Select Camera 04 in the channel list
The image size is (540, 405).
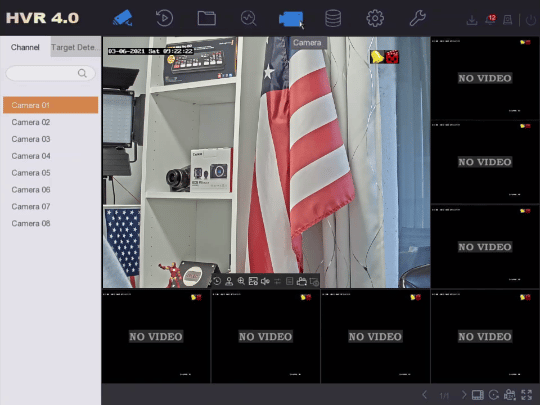tap(50, 156)
